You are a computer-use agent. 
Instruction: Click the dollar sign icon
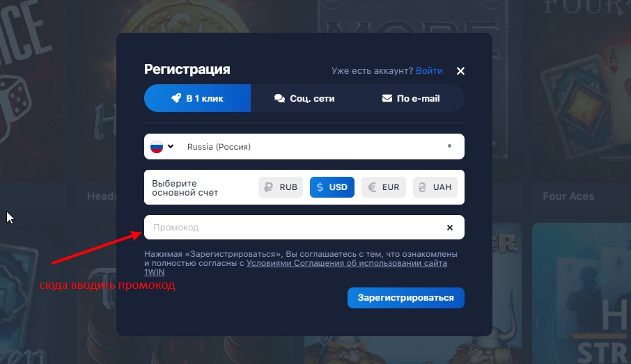click(x=320, y=187)
